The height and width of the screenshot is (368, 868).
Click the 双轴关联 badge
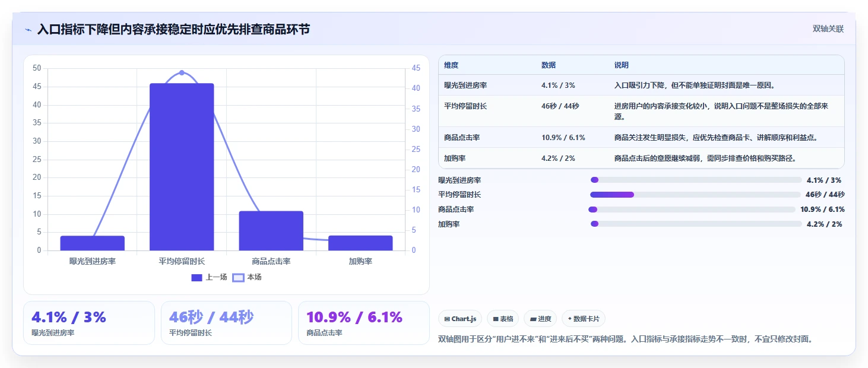coord(828,28)
